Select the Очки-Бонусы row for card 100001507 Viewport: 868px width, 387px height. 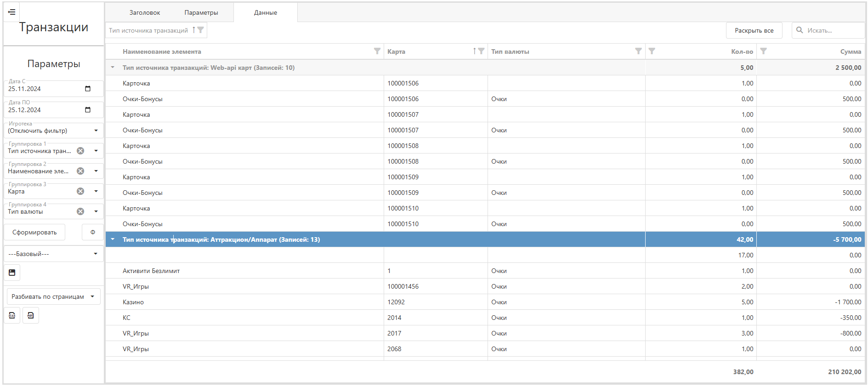pos(485,130)
